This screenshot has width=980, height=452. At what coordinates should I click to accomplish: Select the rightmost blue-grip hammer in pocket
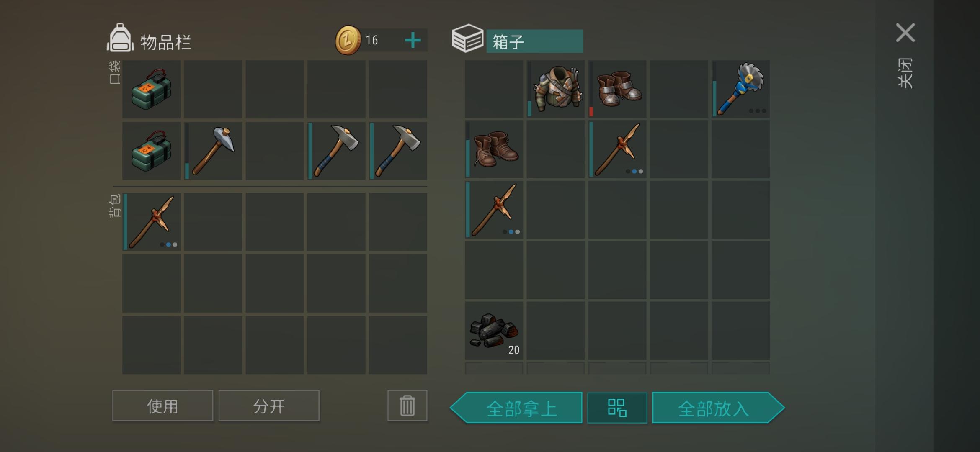398,151
